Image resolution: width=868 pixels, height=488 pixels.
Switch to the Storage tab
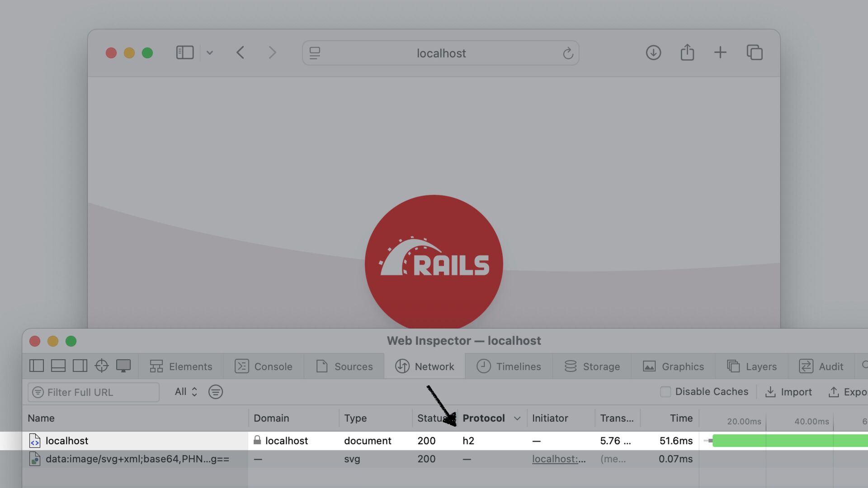pyautogui.click(x=592, y=366)
